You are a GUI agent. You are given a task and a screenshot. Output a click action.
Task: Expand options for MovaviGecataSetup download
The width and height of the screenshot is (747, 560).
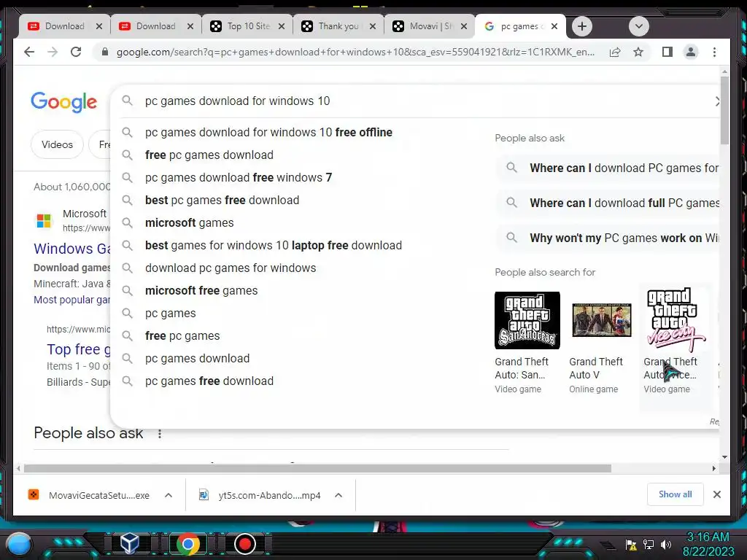pos(169,495)
